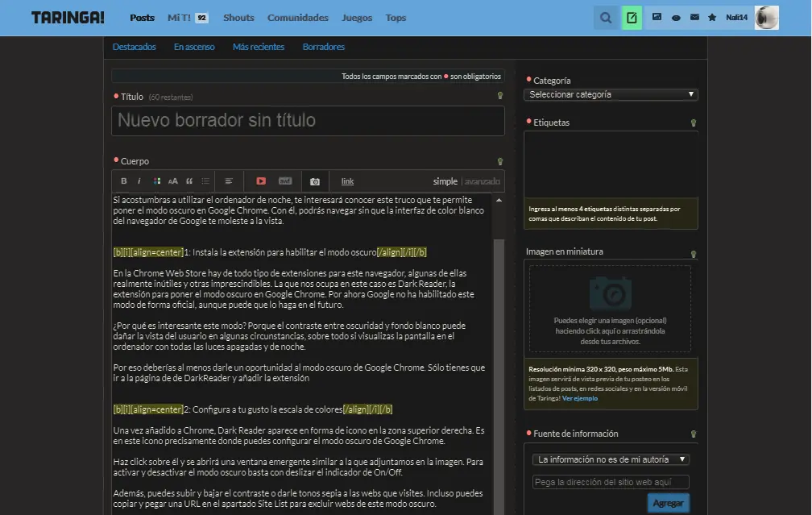Open the Tops section

pyautogui.click(x=396, y=18)
